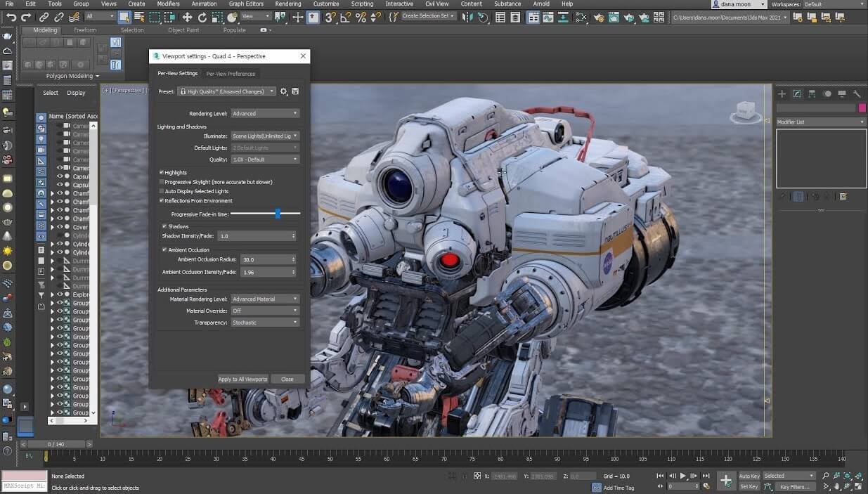This screenshot has height=494, width=868.
Task: Open the Hierarchy command panel
Action: [x=812, y=93]
